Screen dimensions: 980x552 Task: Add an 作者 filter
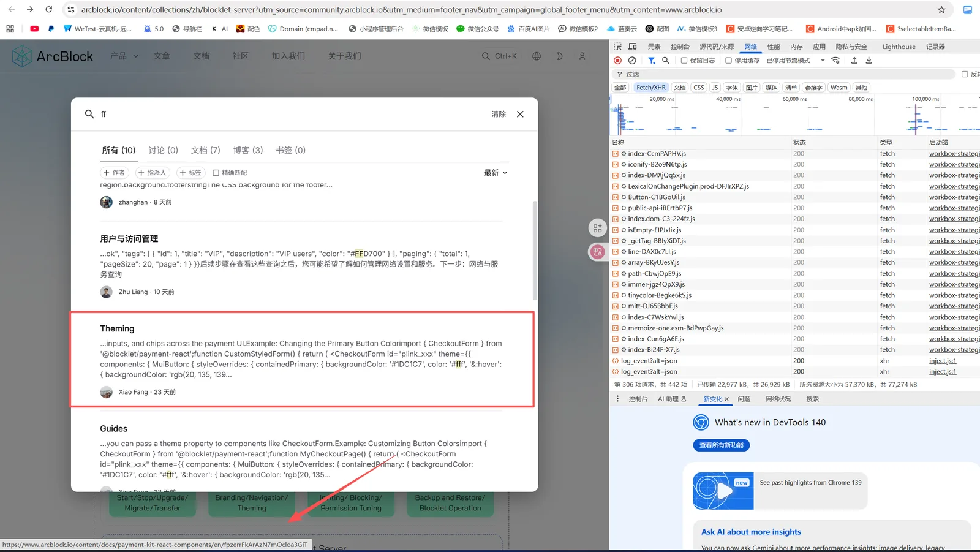point(114,173)
